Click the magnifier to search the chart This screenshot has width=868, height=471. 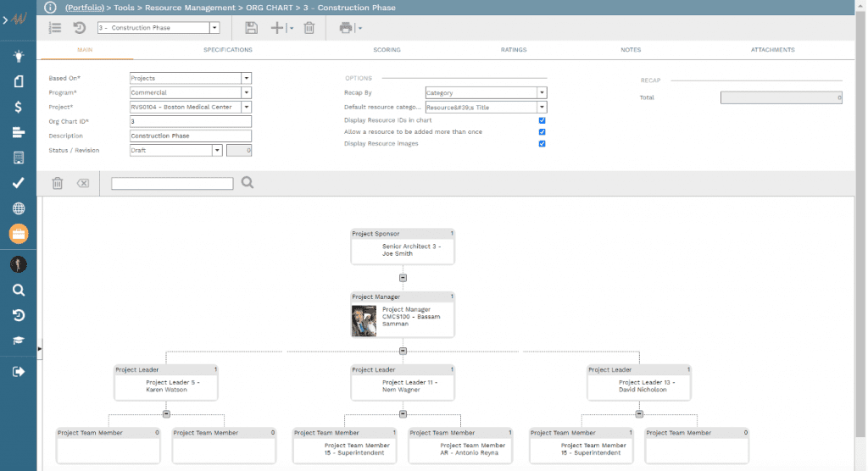248,183
